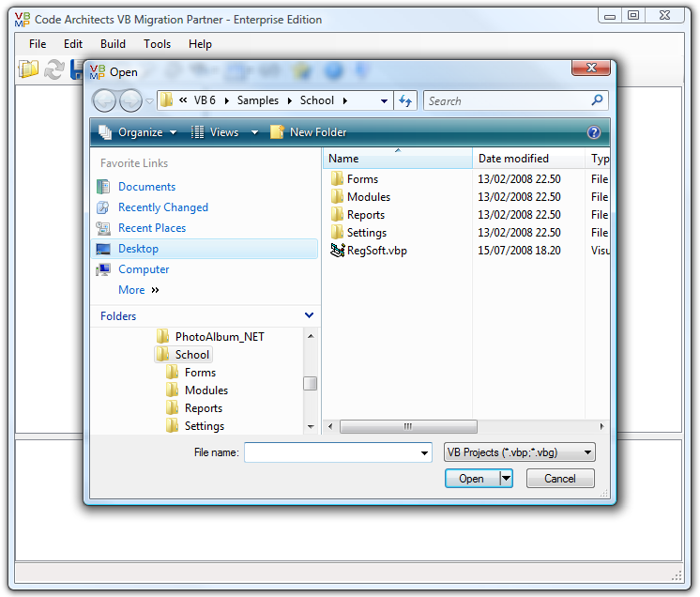Click the Samples breadcrumb segment

[258, 100]
